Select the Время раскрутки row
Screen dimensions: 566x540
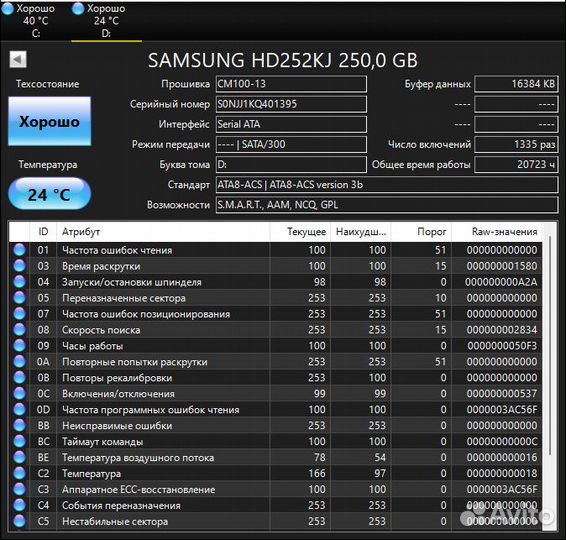276,266
